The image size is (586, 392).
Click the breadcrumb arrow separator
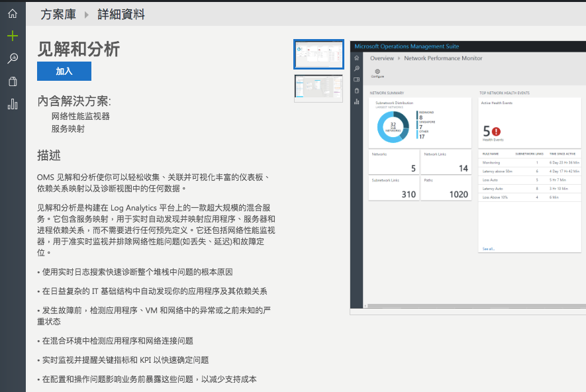[x=87, y=15]
